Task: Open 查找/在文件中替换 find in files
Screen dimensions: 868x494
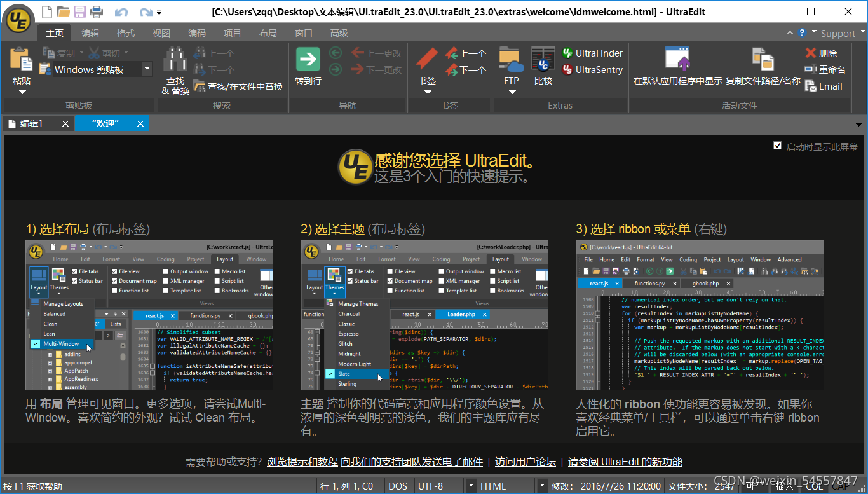Action: (x=238, y=86)
